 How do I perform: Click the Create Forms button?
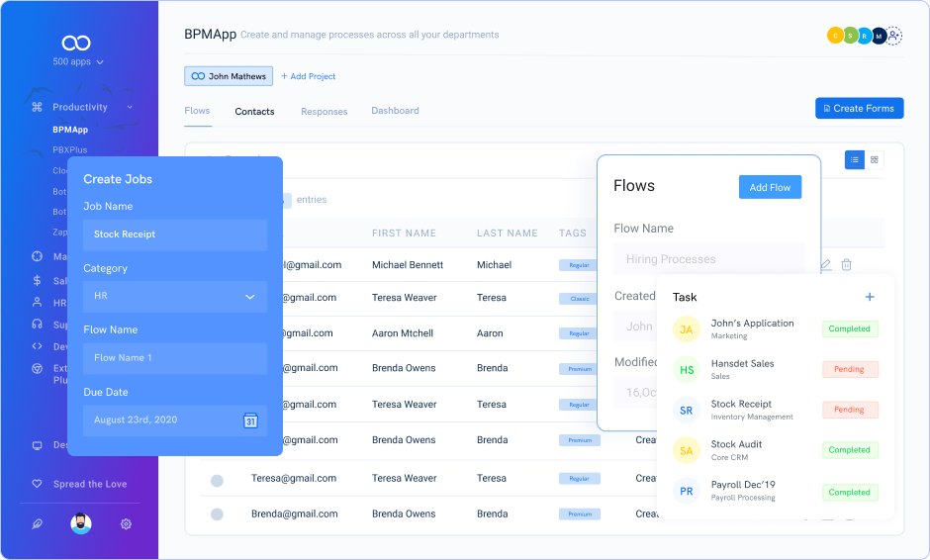pos(859,108)
